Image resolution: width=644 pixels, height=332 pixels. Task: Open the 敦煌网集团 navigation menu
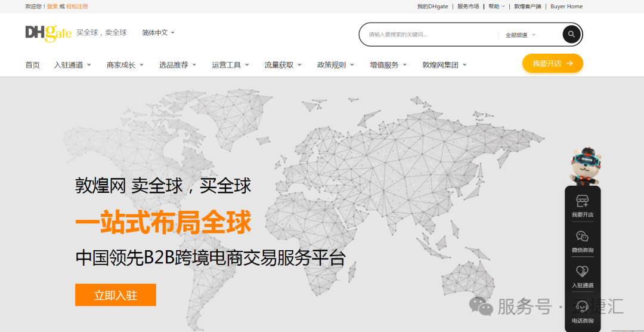coord(444,65)
